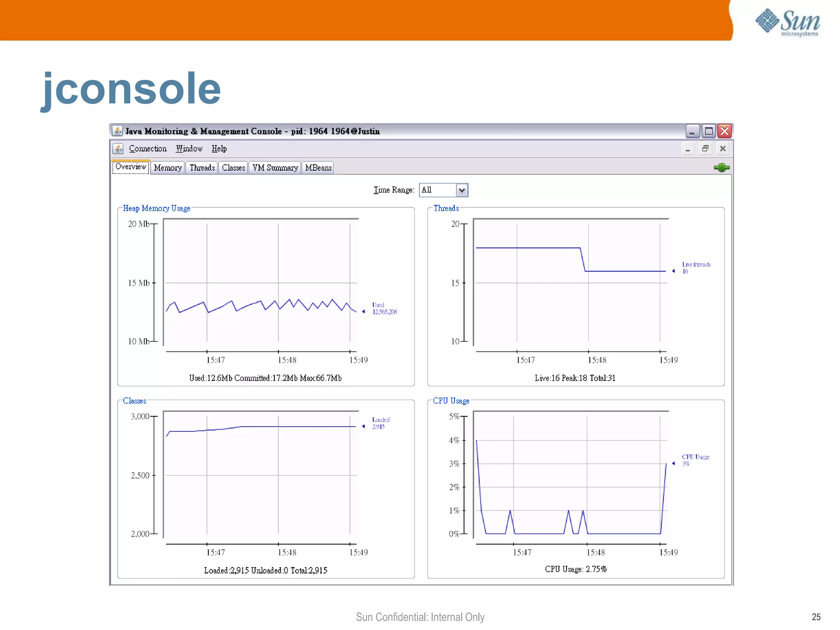This screenshot has width=840, height=630.
Task: Open the Connection menu
Action: pyautogui.click(x=148, y=148)
